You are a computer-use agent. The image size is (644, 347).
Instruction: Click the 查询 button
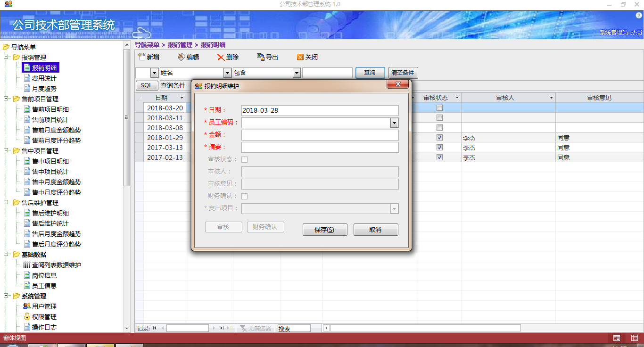pyautogui.click(x=370, y=73)
